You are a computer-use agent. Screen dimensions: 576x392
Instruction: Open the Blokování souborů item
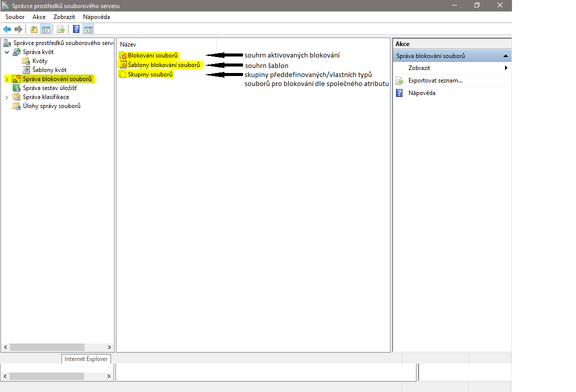(152, 55)
